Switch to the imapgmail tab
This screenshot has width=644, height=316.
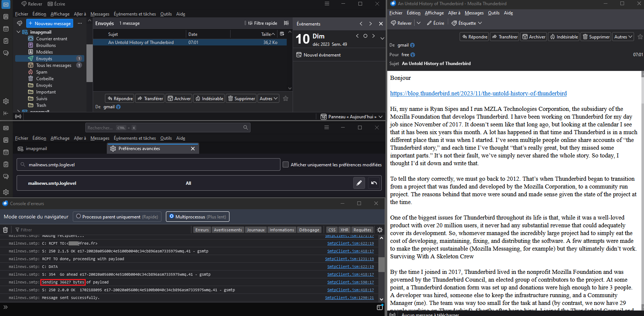coord(36,149)
